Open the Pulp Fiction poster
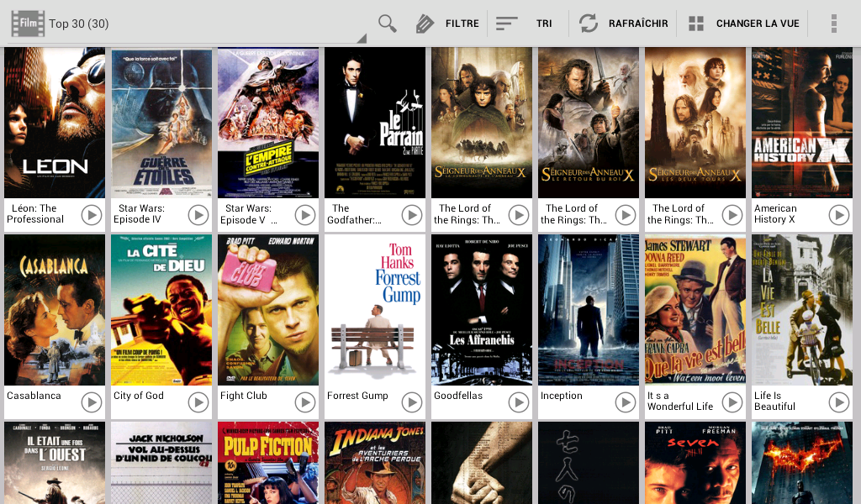 pyautogui.click(x=268, y=463)
